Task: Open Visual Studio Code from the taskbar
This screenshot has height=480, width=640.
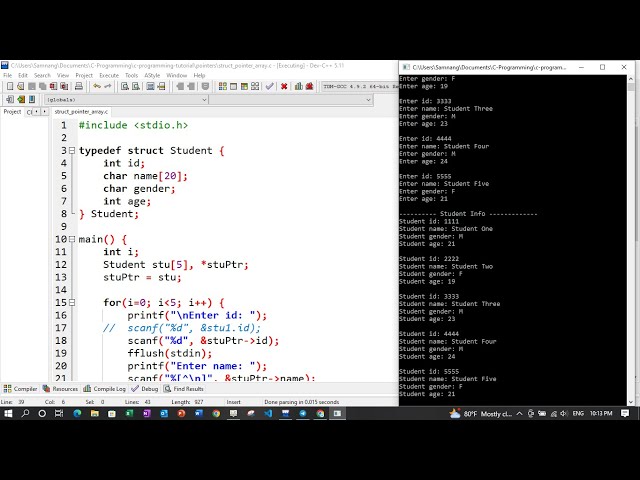Action: click(x=268, y=413)
